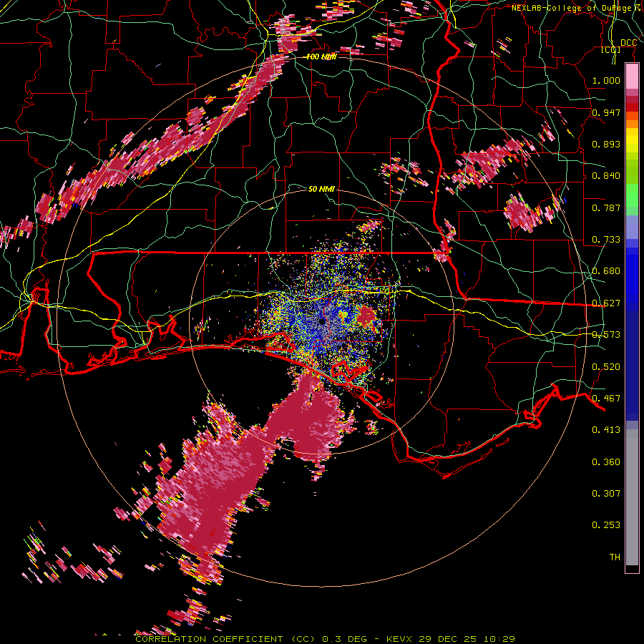
Task: Select the 0.947 scale label
Action: point(606,112)
